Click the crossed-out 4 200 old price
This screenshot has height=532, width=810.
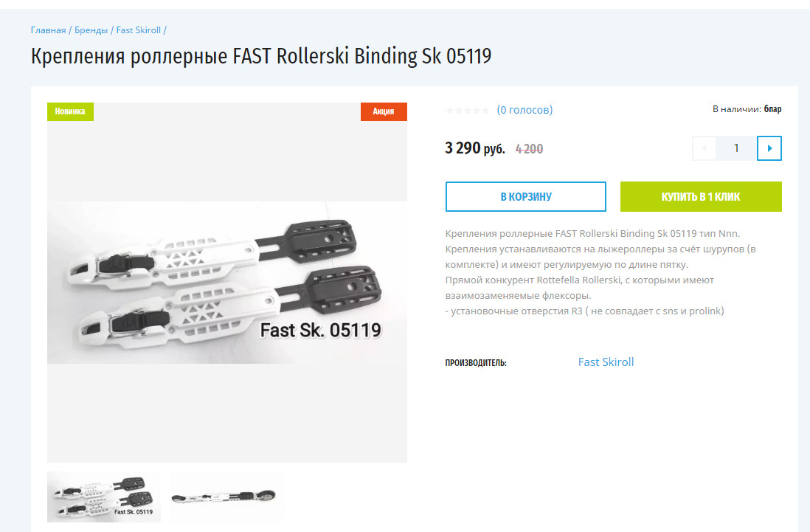529,148
